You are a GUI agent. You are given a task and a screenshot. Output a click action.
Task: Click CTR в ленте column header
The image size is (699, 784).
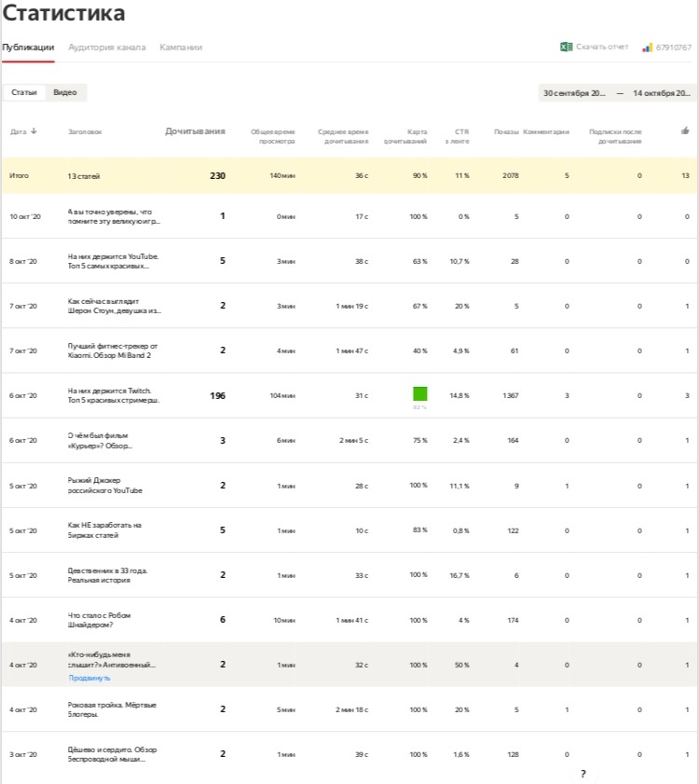(458, 136)
